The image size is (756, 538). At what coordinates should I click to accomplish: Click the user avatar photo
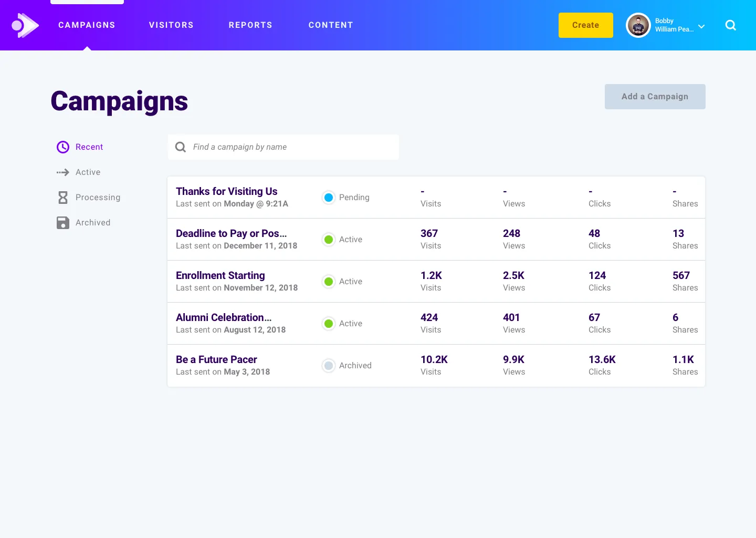pyautogui.click(x=638, y=25)
